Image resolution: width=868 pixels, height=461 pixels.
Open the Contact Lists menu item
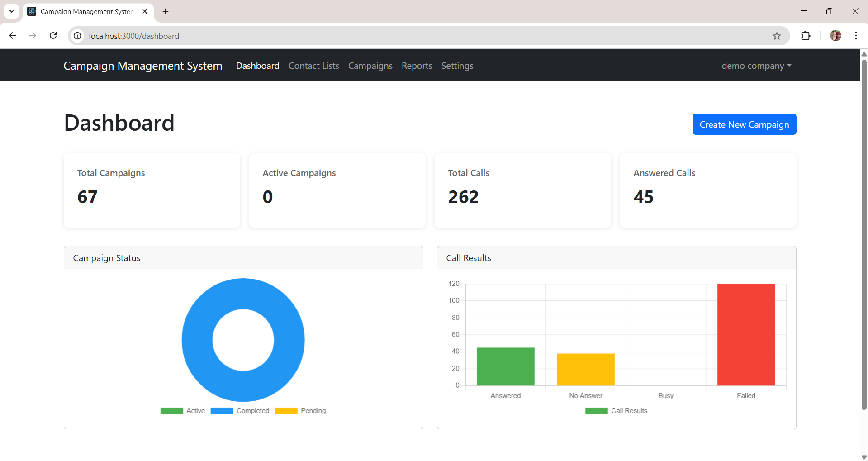pyautogui.click(x=313, y=66)
